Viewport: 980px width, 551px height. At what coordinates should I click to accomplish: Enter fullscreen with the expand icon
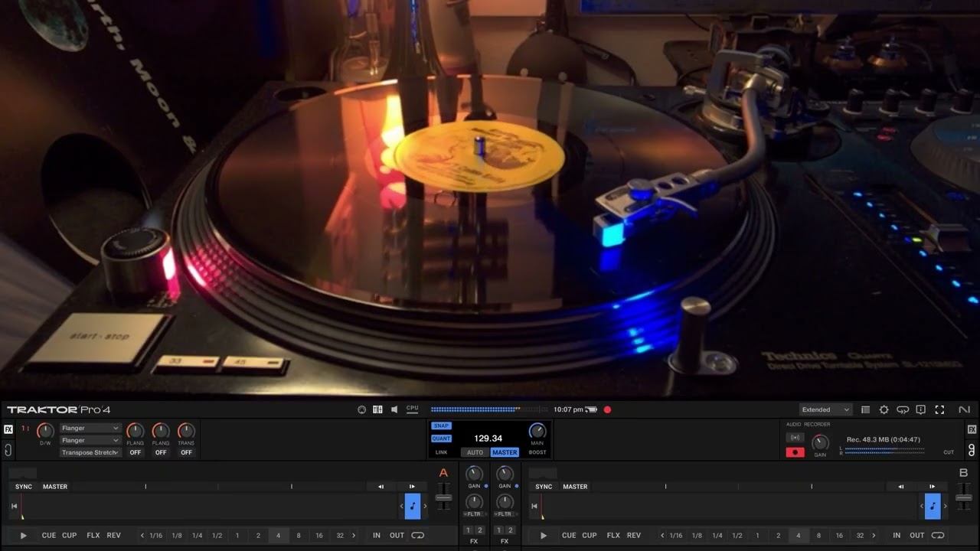coord(939,409)
